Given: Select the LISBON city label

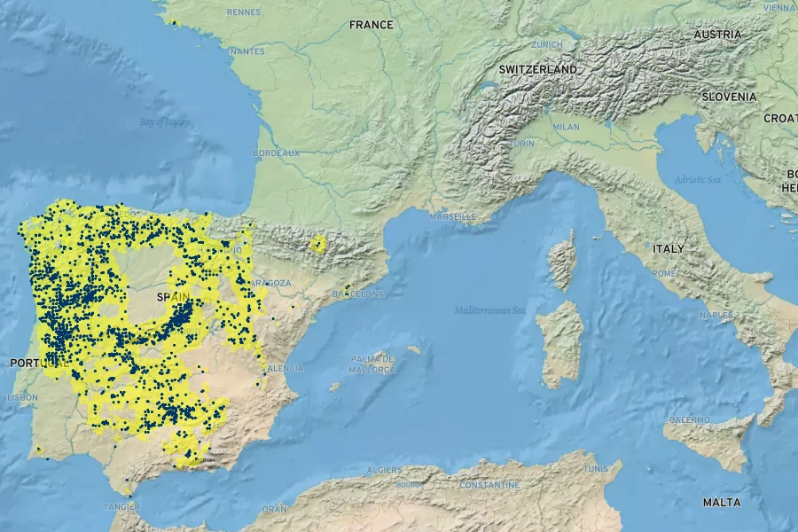Looking at the screenshot, I should (22, 398).
